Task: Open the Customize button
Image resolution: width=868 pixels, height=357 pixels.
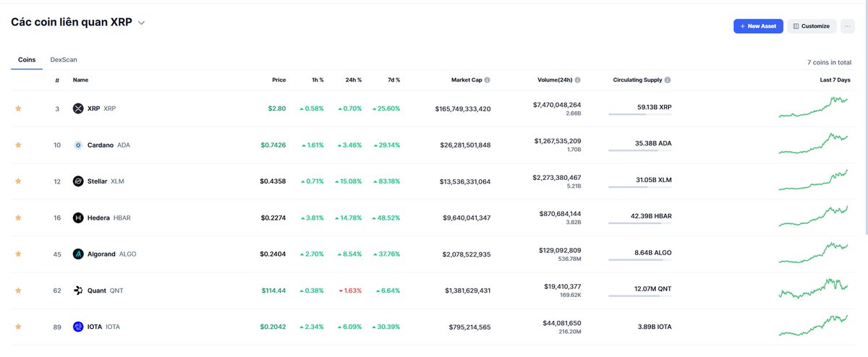Action: coord(812,26)
